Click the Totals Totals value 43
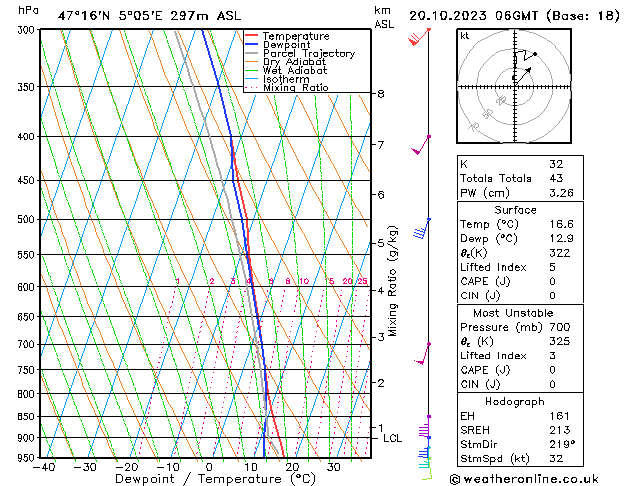629x486 pixels. pos(556,178)
